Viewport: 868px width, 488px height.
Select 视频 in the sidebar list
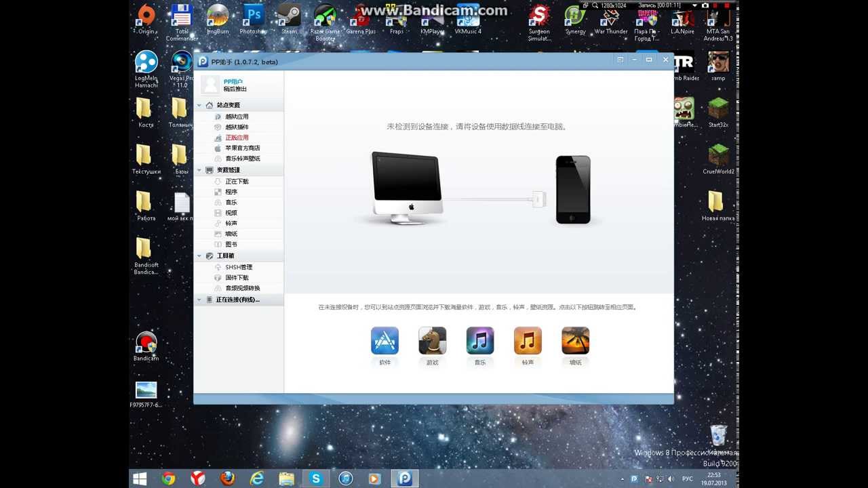[x=231, y=213]
